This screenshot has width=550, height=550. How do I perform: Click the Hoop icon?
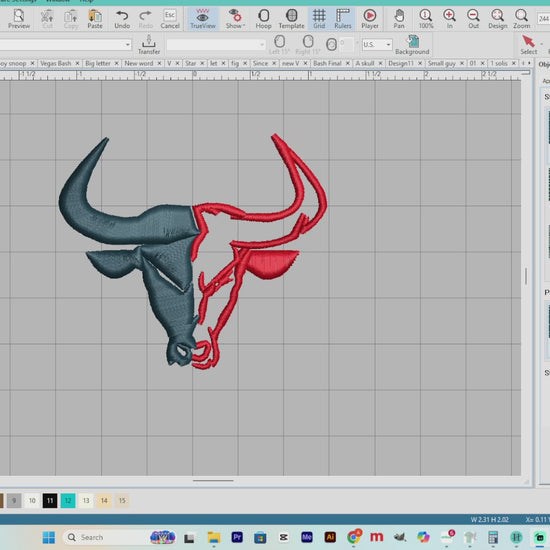[x=263, y=19]
